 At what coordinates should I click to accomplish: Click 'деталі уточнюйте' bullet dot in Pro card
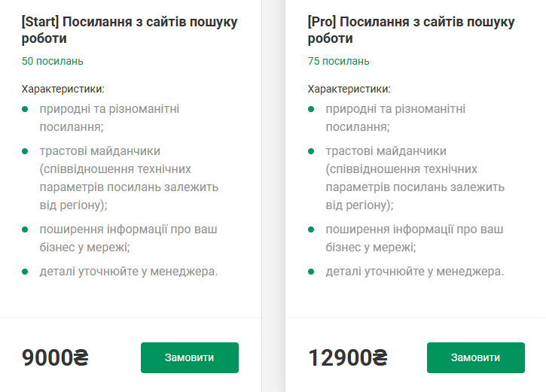[x=311, y=271]
